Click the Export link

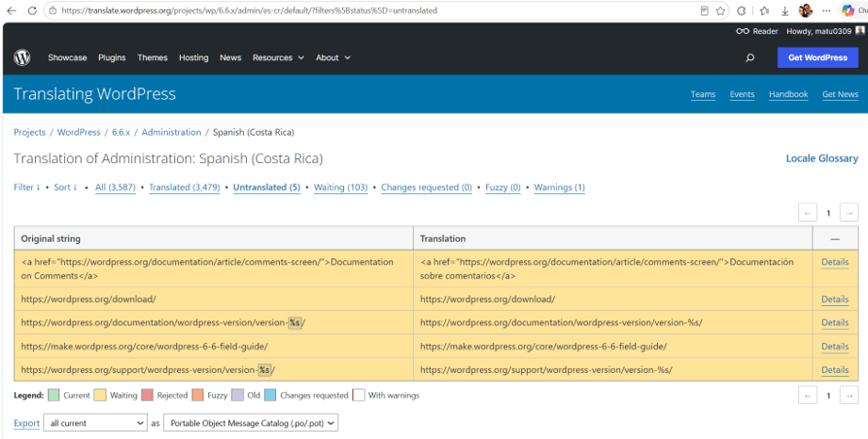26,423
